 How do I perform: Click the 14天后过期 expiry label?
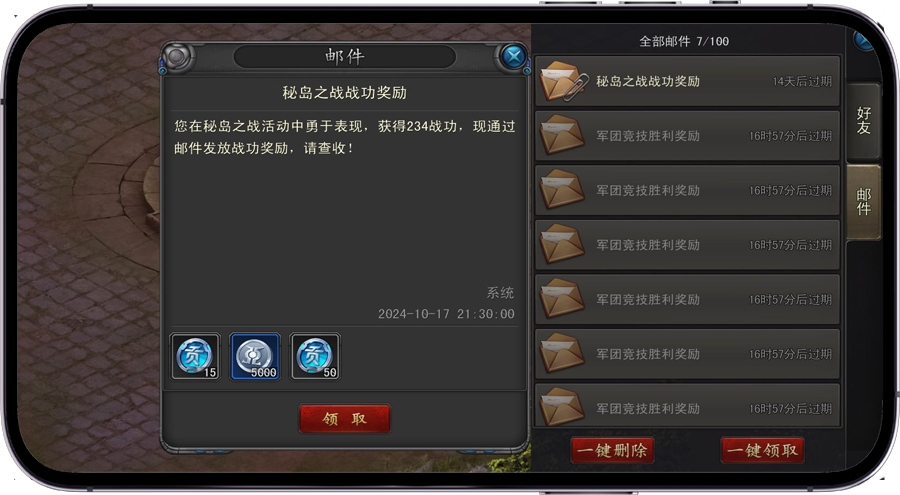802,82
